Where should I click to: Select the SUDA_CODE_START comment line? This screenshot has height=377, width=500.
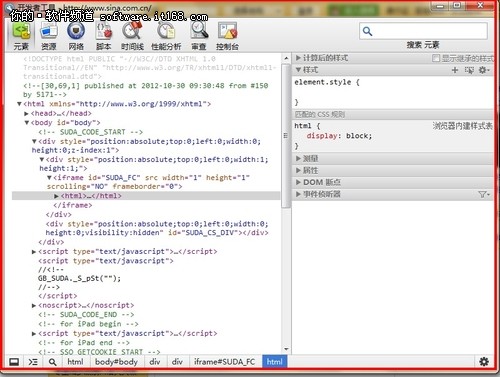(91, 132)
